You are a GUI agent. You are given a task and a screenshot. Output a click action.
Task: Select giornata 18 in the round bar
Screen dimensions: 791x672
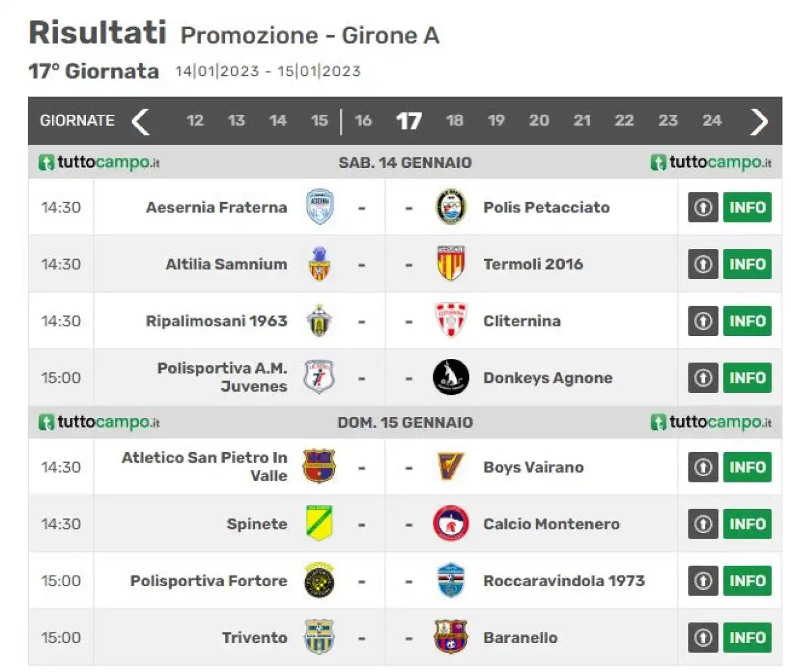[x=455, y=120]
